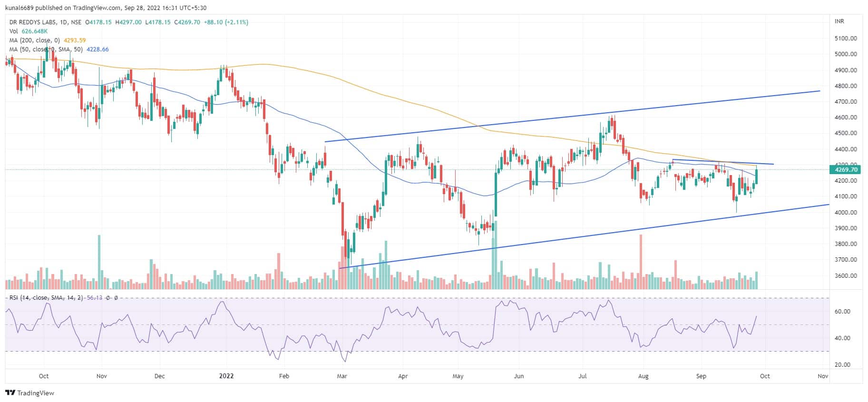Click the high price H4297.00 readout

[128, 22]
